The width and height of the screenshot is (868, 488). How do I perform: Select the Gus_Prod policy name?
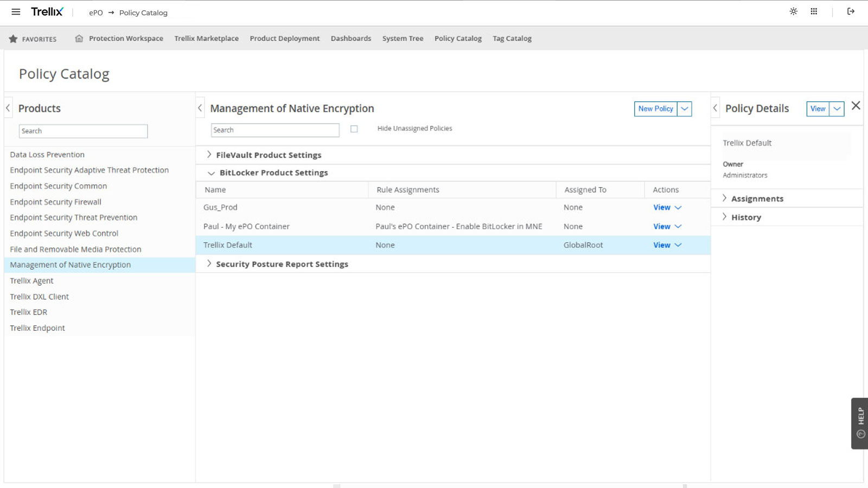[220, 208]
